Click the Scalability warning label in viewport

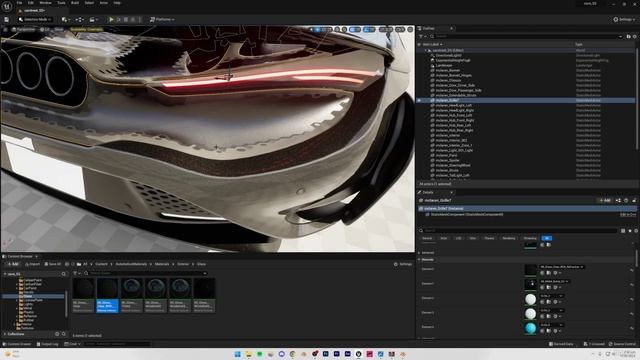(86, 29)
